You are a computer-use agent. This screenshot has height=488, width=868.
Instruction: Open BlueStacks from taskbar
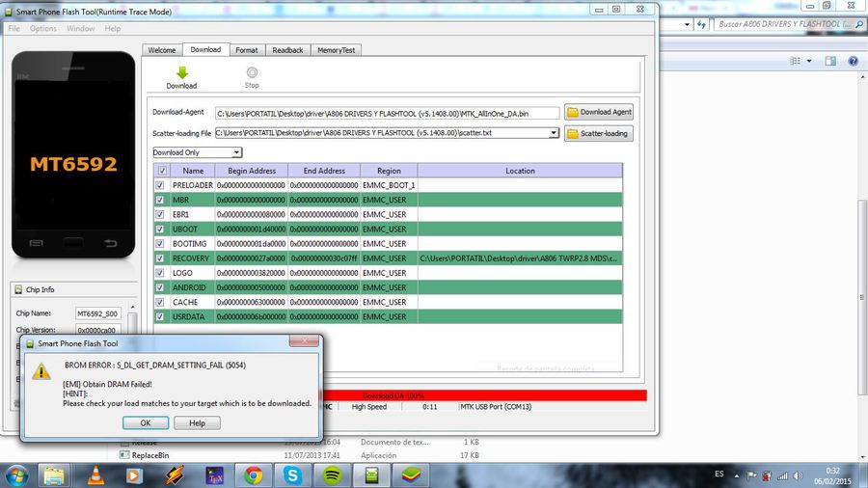(411, 475)
